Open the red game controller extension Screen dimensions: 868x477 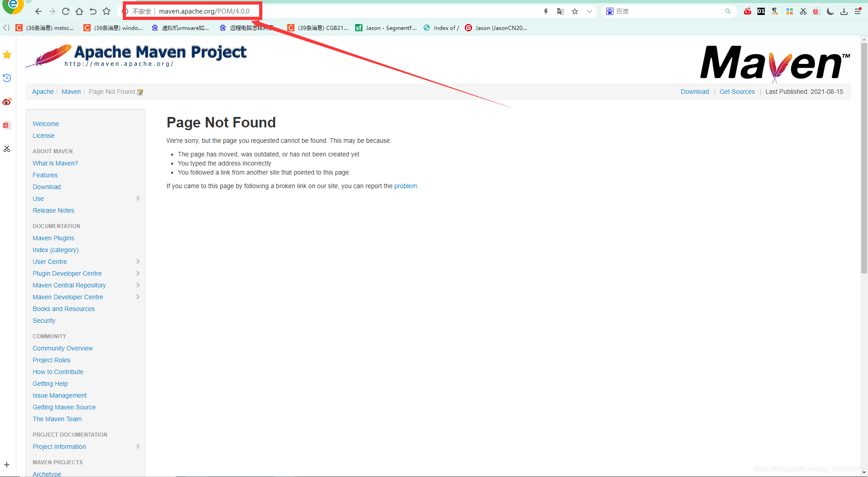tap(747, 11)
